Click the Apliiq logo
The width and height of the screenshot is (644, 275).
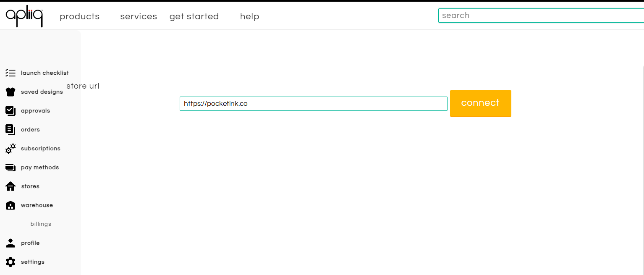[x=24, y=16]
